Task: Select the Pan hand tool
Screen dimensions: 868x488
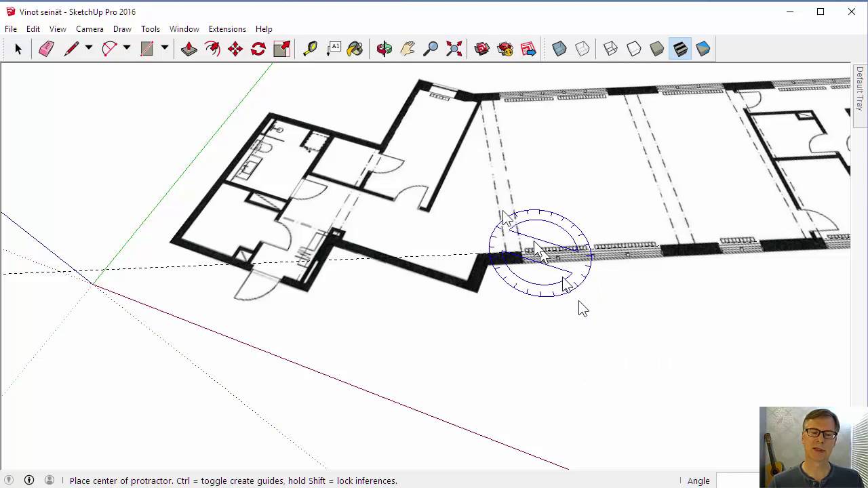Action: (408, 49)
